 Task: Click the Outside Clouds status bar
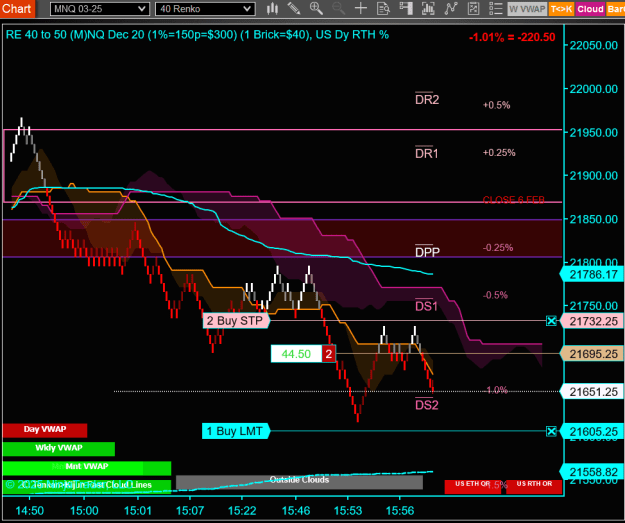(x=299, y=482)
